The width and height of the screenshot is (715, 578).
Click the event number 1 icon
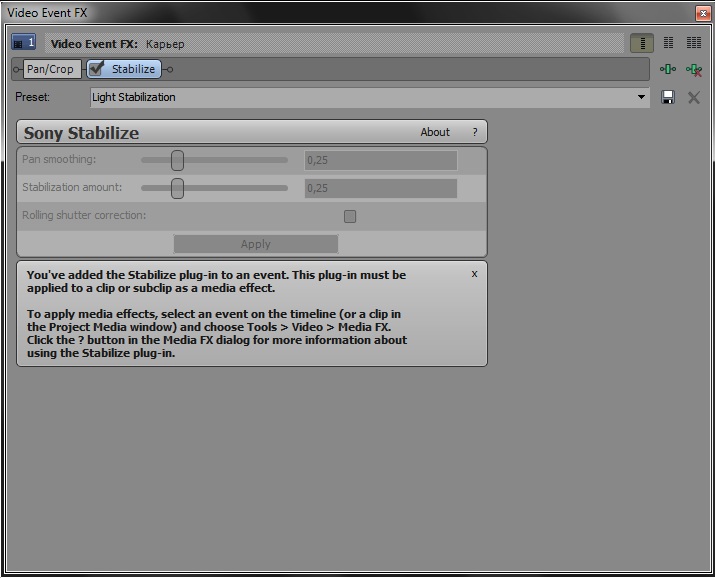[x=24, y=43]
